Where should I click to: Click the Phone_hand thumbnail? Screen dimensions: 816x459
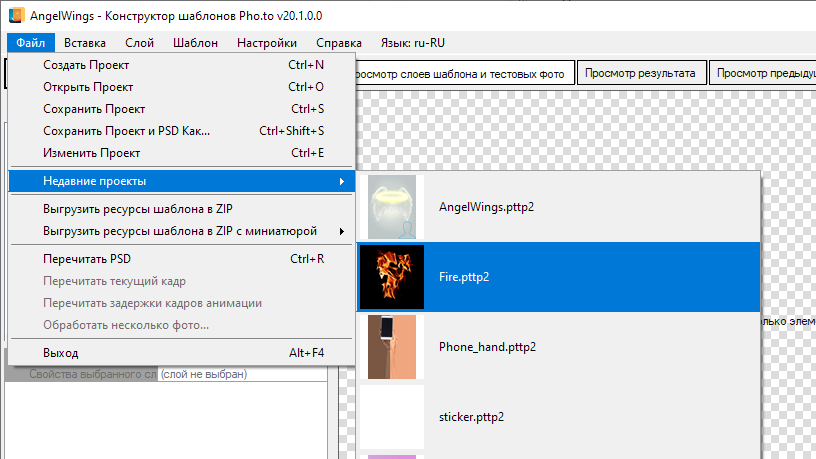point(392,347)
